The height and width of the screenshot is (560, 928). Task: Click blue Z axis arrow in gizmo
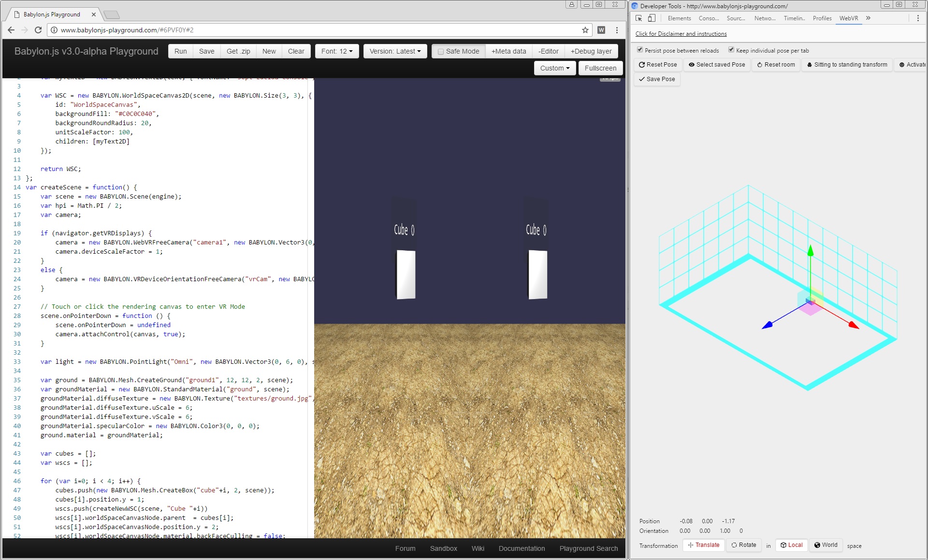(x=767, y=326)
